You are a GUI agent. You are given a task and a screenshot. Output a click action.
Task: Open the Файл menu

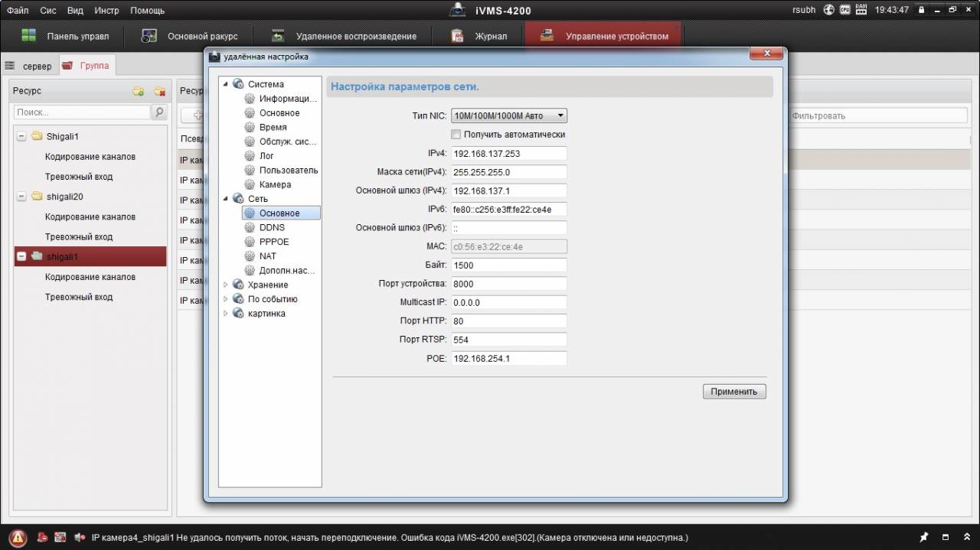point(18,11)
